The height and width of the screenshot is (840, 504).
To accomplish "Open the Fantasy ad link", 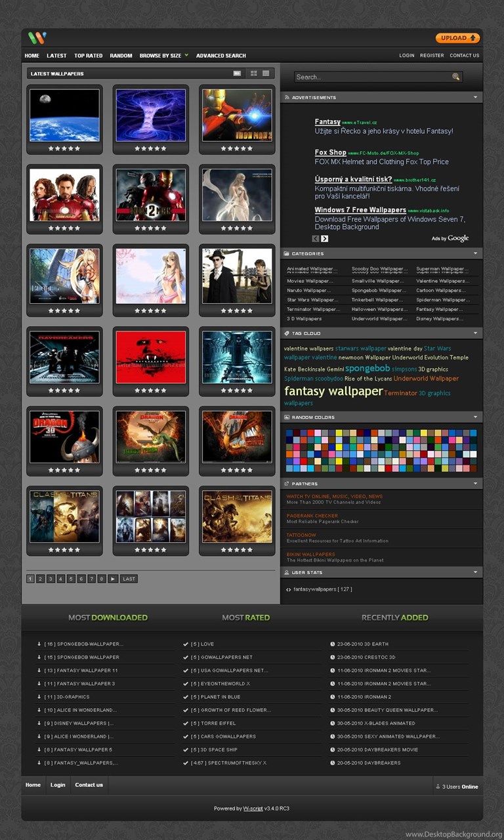I will (327, 122).
